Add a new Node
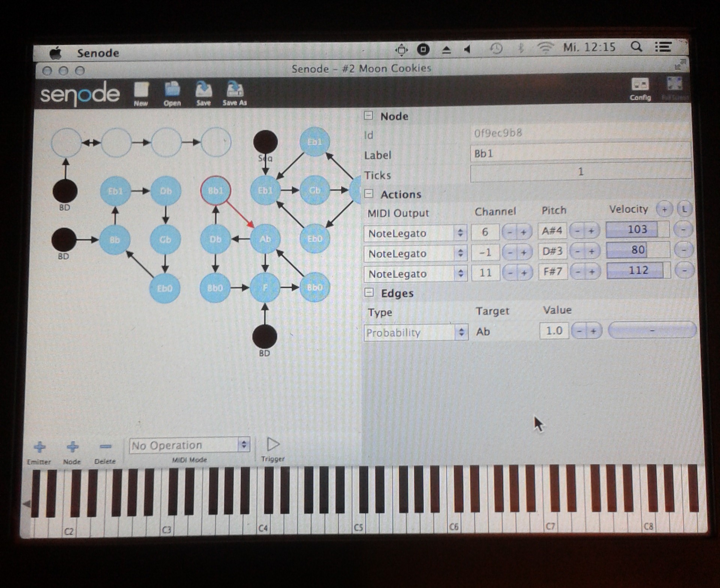Image resolution: width=720 pixels, height=588 pixels. pyautogui.click(x=72, y=447)
